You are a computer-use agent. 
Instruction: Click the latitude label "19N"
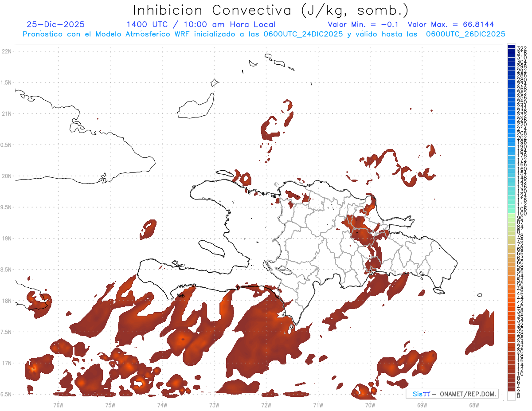click(7, 238)
